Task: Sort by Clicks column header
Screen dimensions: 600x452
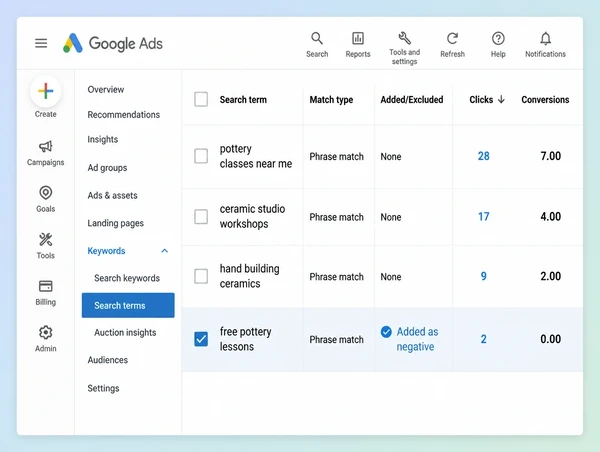Action: click(481, 100)
